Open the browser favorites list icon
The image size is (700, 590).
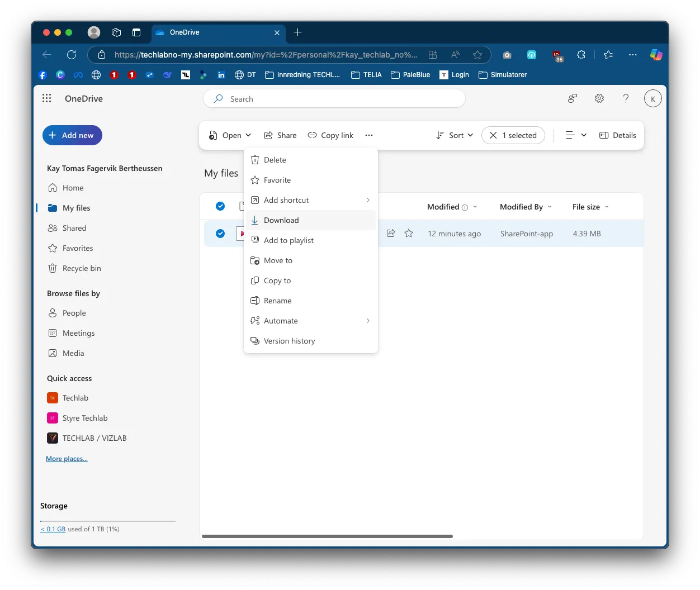(x=608, y=55)
